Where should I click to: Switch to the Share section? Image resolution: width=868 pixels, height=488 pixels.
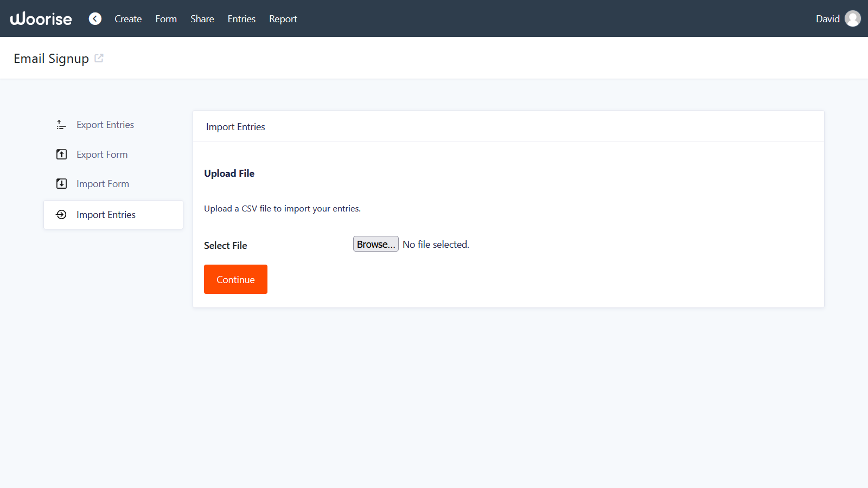[202, 18]
